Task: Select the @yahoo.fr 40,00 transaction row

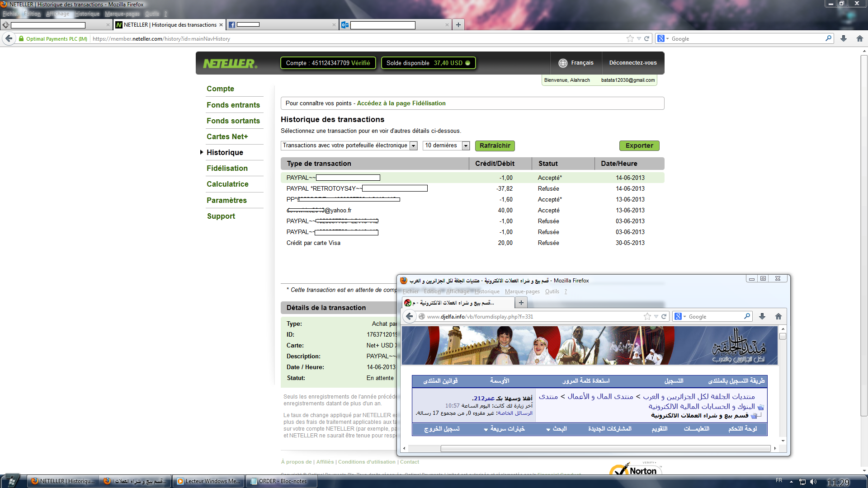Action: (472, 210)
